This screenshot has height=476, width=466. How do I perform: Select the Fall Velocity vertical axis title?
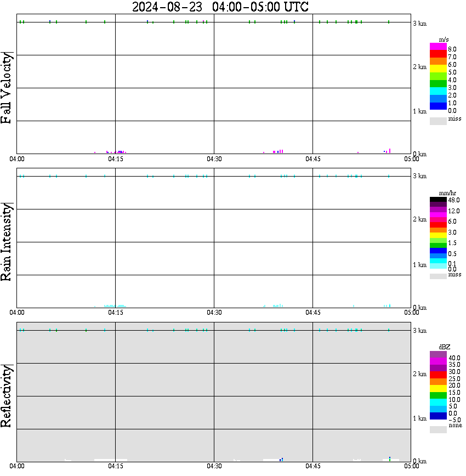[6, 87]
